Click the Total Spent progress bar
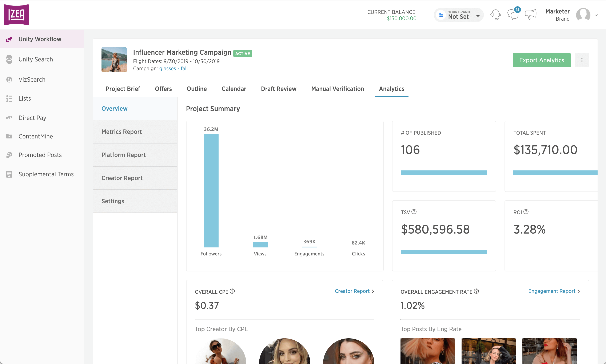 pos(555,173)
